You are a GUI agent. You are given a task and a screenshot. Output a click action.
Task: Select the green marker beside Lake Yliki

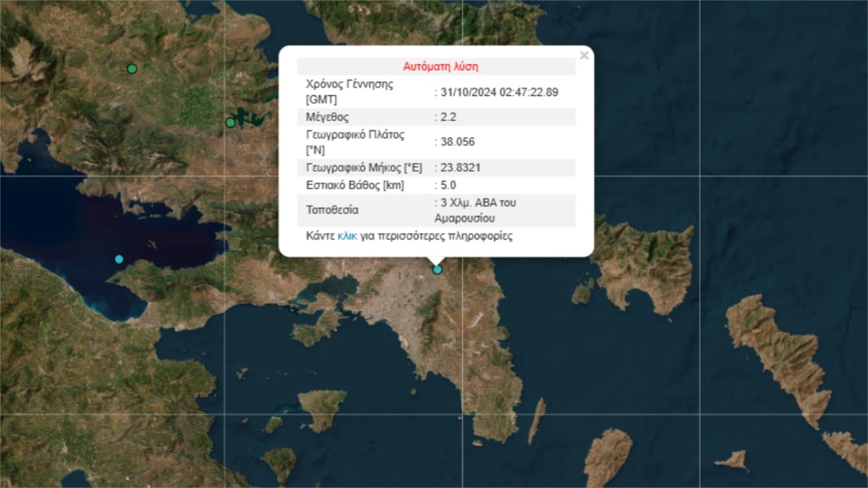click(230, 121)
